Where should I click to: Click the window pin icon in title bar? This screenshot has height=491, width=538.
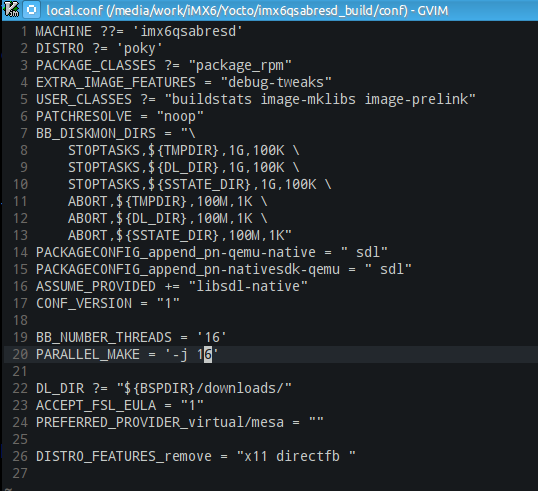tap(32, 10)
